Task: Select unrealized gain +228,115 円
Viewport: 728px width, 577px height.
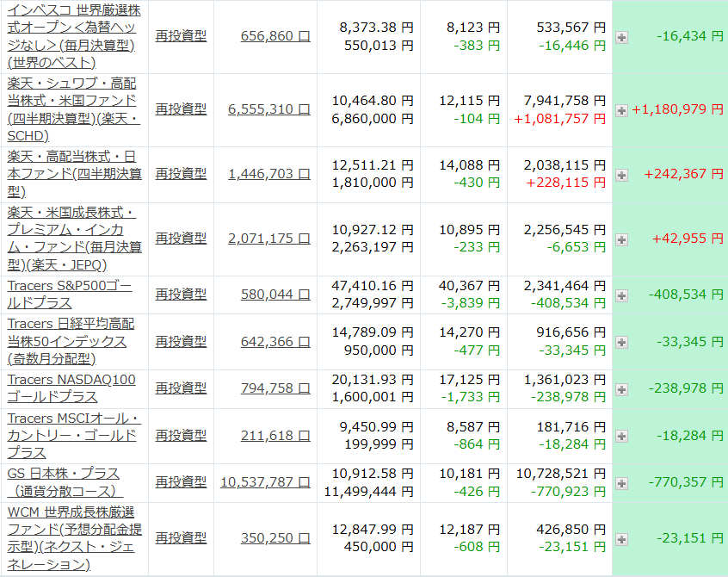Action: tap(566, 183)
